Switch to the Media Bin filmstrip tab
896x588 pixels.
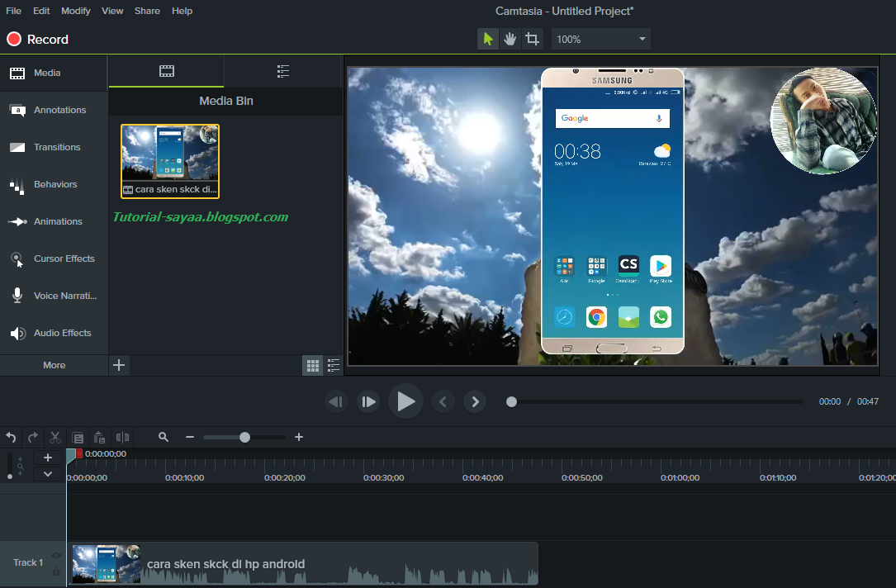166,71
